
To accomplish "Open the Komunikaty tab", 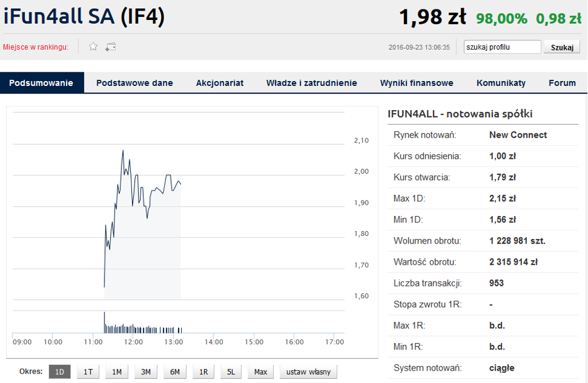I will 501,83.
